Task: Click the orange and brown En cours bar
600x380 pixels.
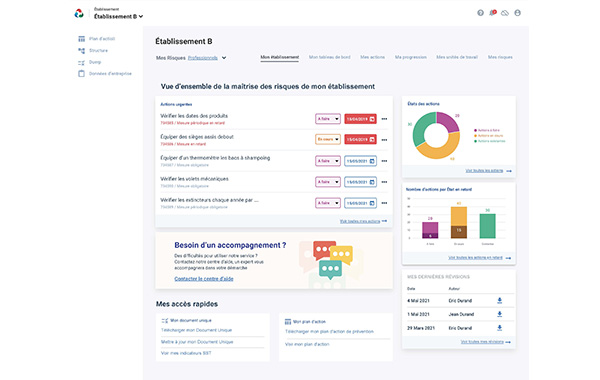Action: pyautogui.click(x=459, y=222)
